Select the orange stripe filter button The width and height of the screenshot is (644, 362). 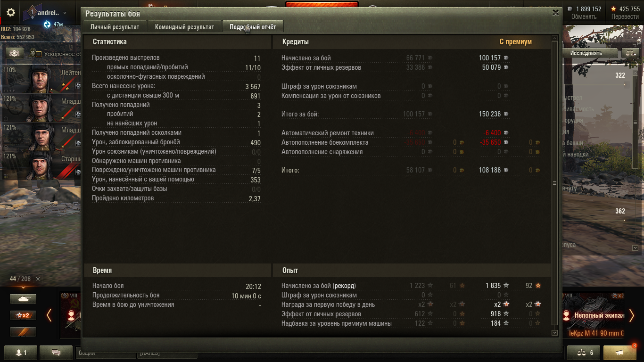click(x=23, y=332)
